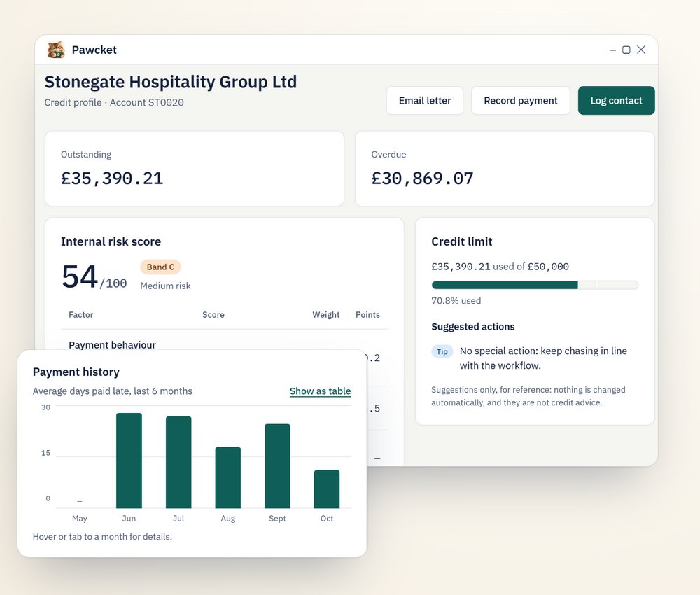Screen dimensions: 700x595
Task: Click the Credit limit heading
Action: click(x=461, y=241)
